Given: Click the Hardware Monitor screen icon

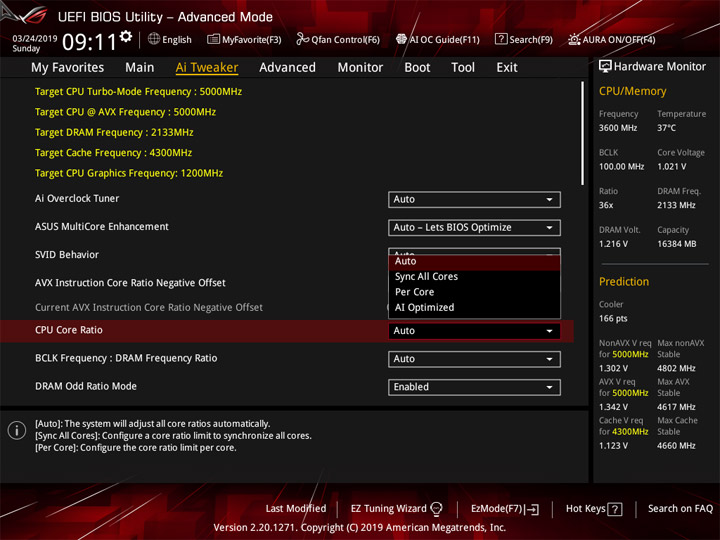Looking at the screenshot, I should point(605,67).
